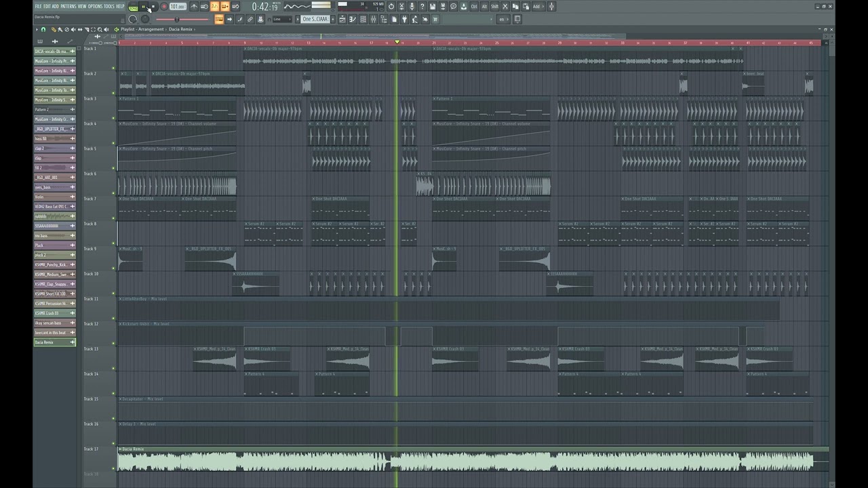
Task: Open Playlist options arrow menu
Action: [37, 29]
